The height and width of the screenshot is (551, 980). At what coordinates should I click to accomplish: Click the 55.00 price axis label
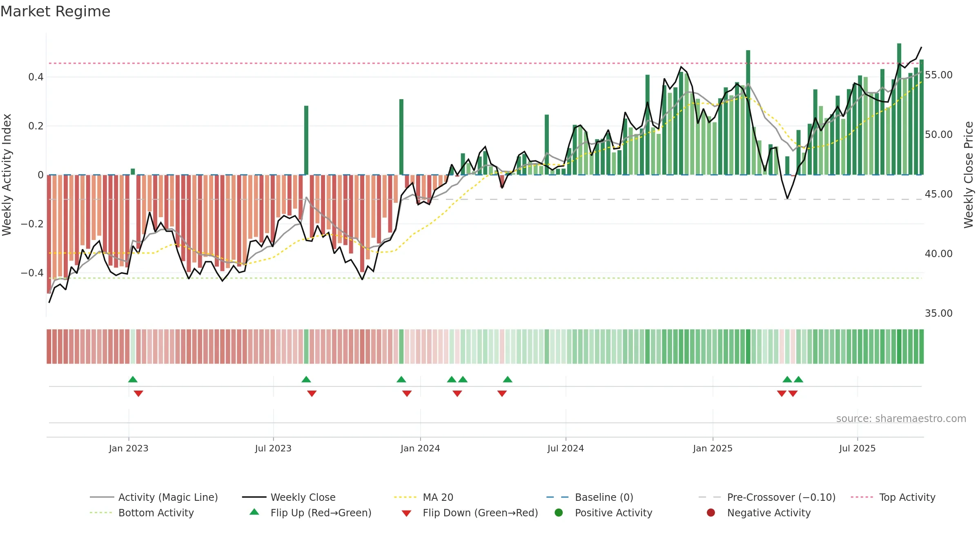[939, 75]
